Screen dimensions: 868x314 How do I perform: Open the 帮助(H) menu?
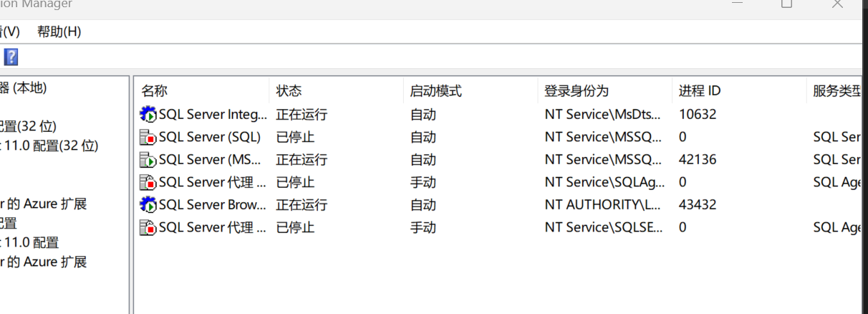coord(59,32)
